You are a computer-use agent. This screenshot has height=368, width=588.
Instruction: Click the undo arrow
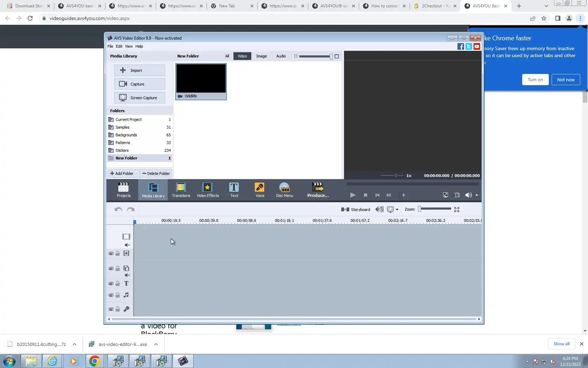pos(118,210)
